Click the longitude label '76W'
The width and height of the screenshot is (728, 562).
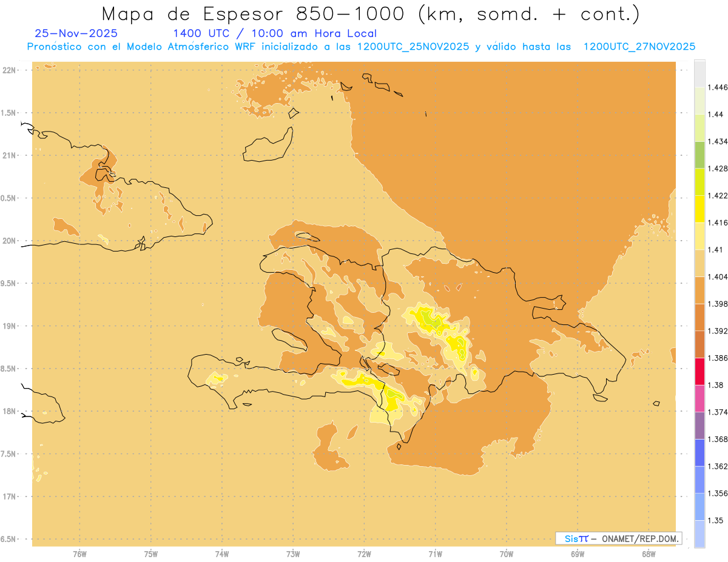[79, 554]
